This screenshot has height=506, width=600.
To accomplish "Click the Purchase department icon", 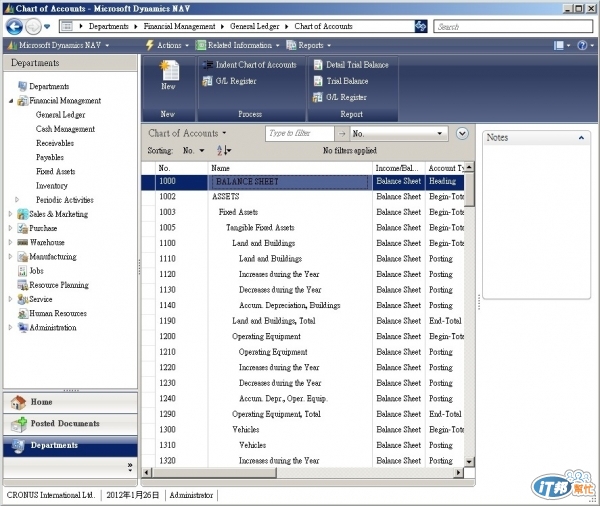I will click(x=23, y=228).
